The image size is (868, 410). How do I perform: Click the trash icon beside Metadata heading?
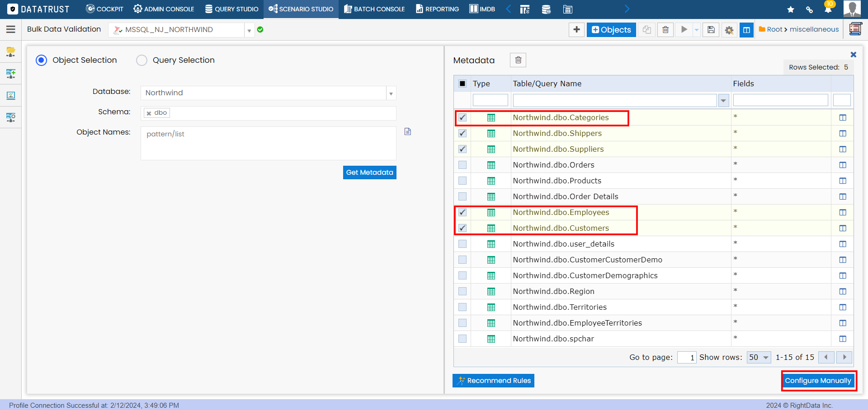coord(518,60)
